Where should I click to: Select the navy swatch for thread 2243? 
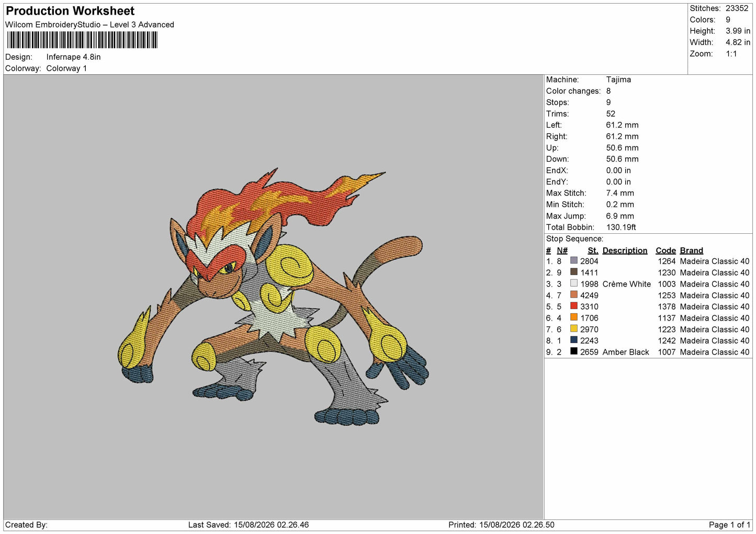coord(574,340)
